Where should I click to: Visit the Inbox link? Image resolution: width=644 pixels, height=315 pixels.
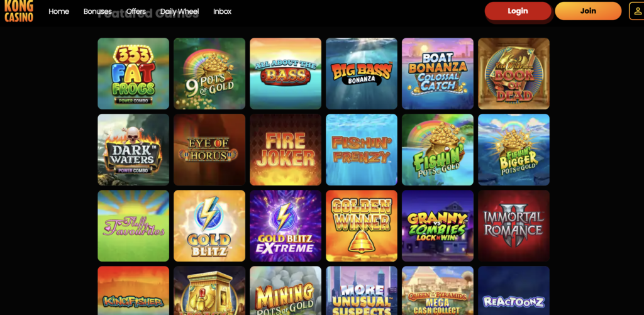[222, 11]
